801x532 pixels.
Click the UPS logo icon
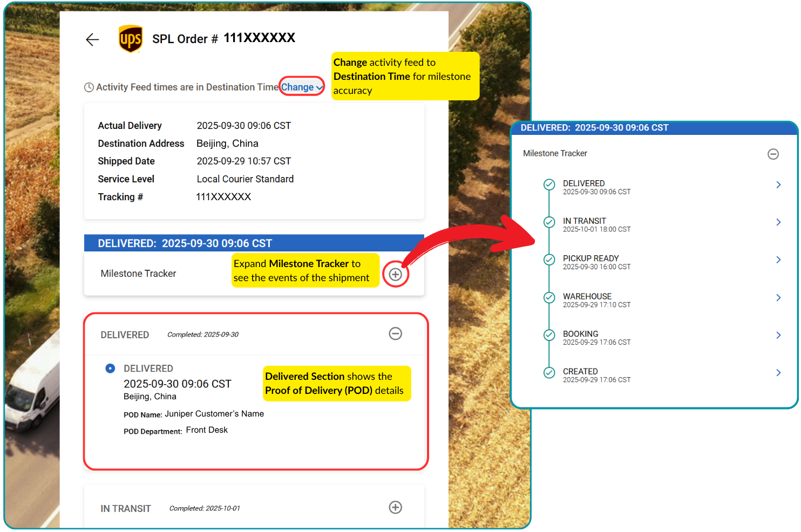[130, 39]
